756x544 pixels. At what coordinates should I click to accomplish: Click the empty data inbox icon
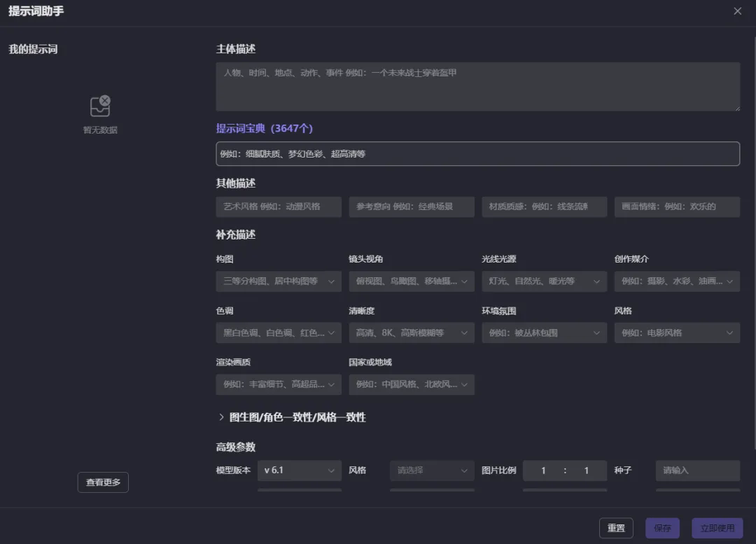[100, 106]
